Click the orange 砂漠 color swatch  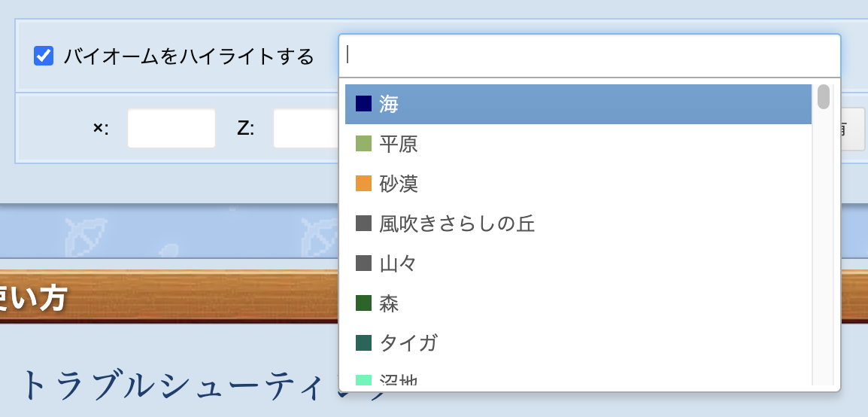coord(364,184)
